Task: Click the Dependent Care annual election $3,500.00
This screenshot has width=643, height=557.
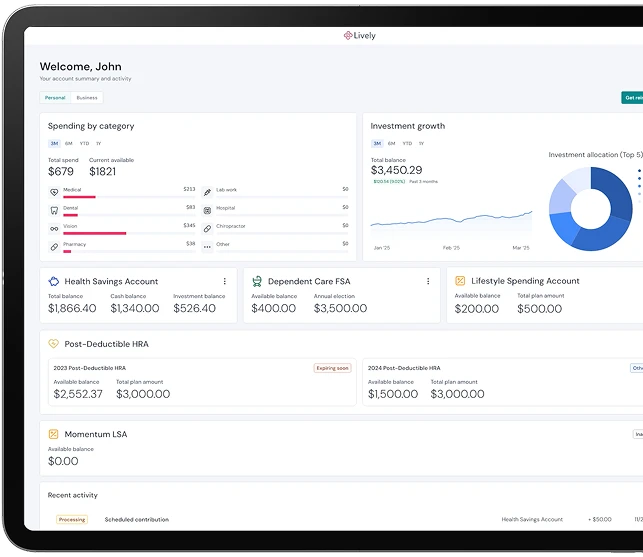Action: coord(340,308)
